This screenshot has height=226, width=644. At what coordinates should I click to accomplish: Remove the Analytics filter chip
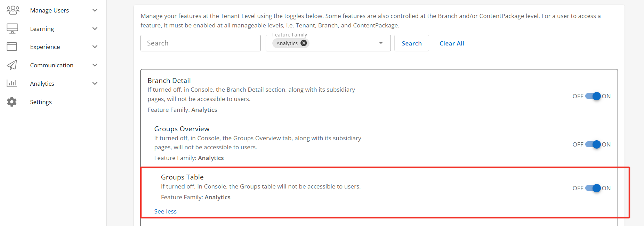[x=304, y=43]
